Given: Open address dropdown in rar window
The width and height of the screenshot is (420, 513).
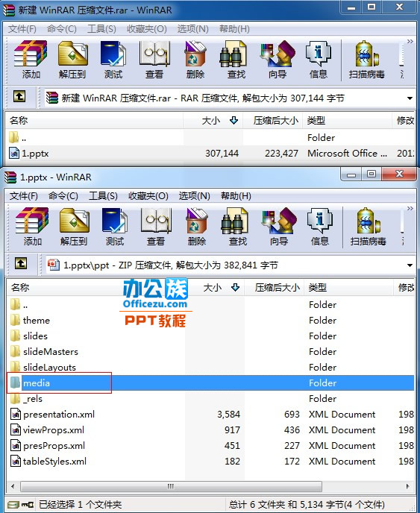Looking at the screenshot, I should point(410,98).
